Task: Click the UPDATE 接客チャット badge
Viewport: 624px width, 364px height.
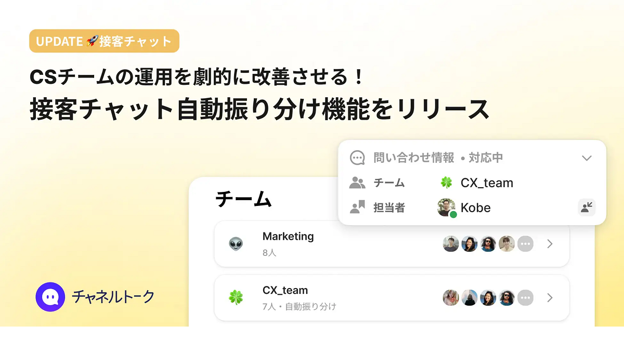Action: tap(105, 41)
